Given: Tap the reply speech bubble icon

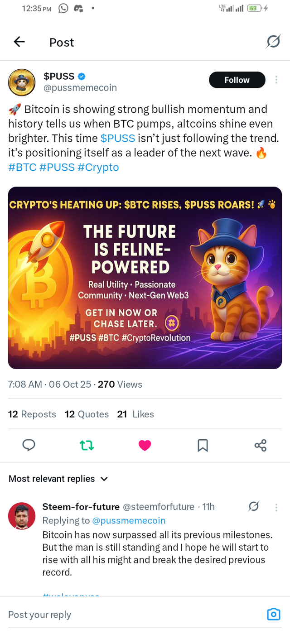Looking at the screenshot, I should click(x=29, y=446).
